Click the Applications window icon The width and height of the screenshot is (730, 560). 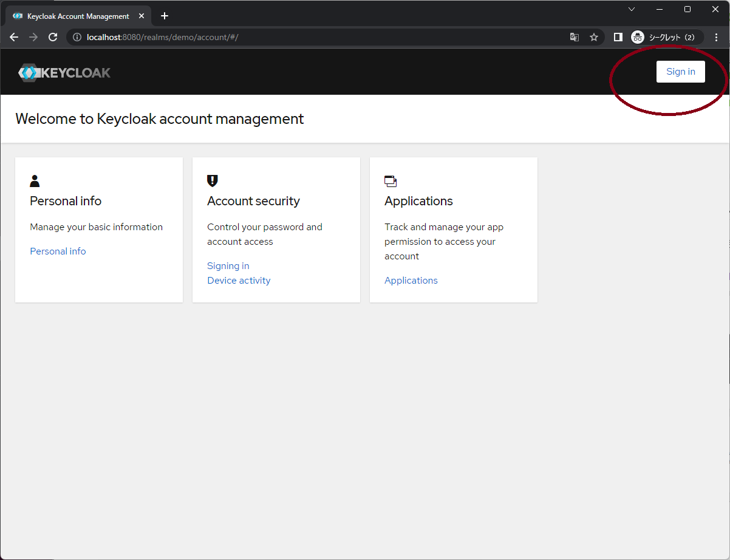coord(390,180)
